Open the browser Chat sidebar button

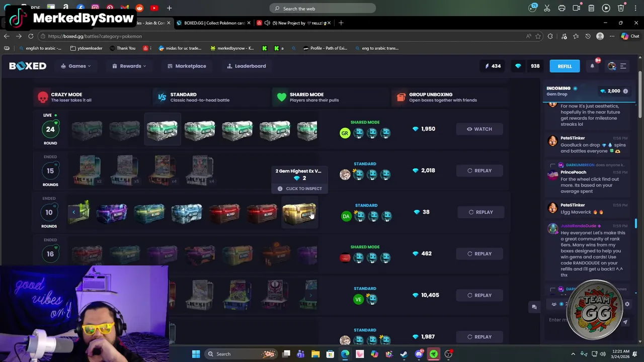coord(630,36)
